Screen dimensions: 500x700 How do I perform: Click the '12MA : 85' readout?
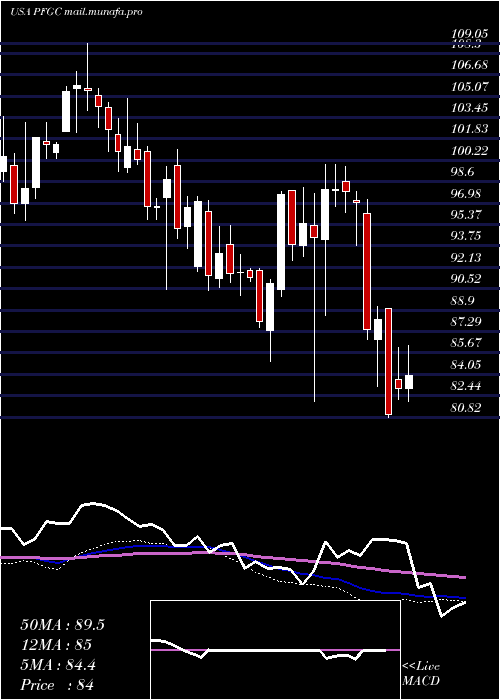click(56, 645)
